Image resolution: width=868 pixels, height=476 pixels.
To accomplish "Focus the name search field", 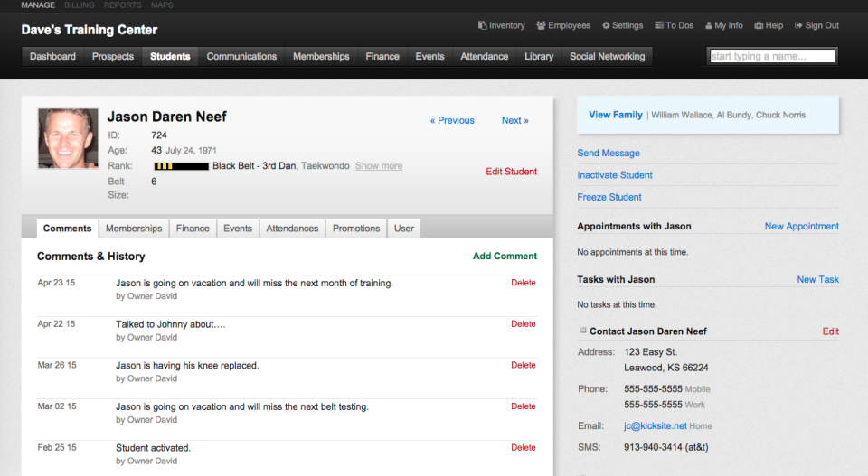I will coord(771,56).
